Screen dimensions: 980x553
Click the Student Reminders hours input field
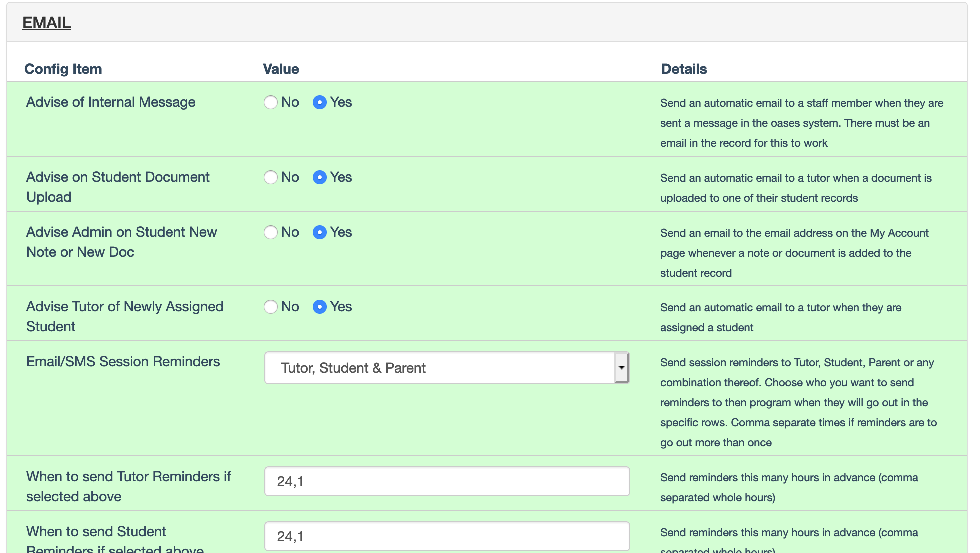click(447, 536)
